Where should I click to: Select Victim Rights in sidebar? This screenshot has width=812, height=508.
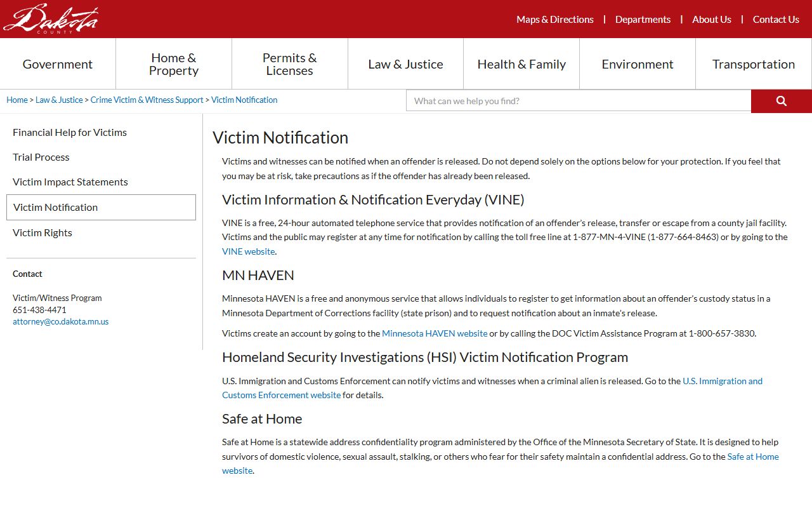click(43, 232)
